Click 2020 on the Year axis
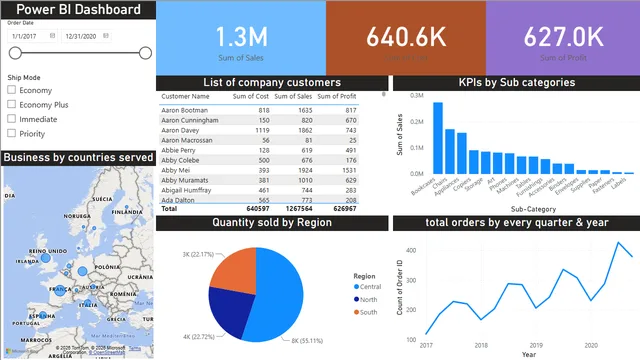 point(591,345)
